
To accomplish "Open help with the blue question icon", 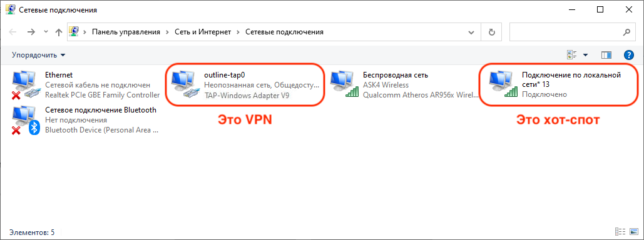I will (x=629, y=55).
